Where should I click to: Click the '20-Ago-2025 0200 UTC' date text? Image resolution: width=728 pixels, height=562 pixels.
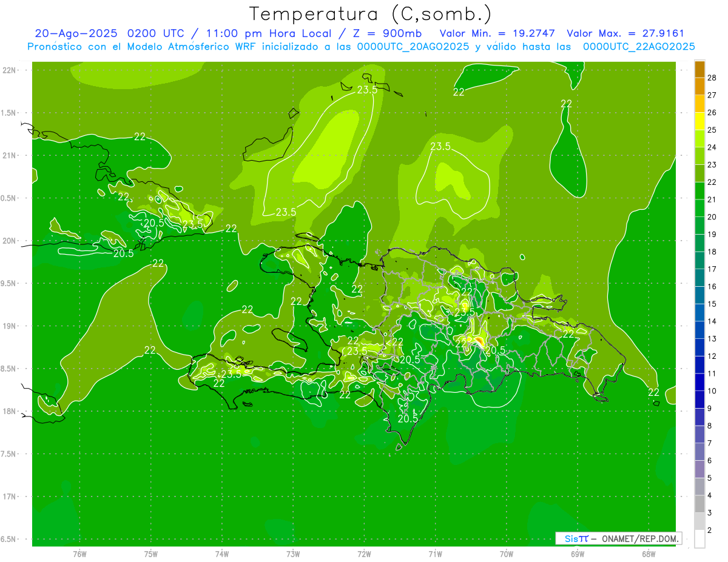[x=109, y=33]
